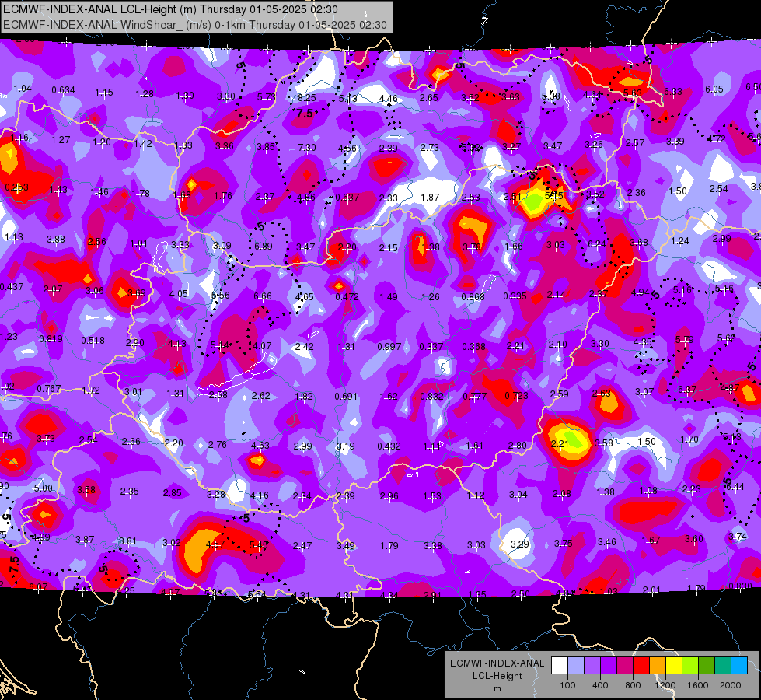The height and width of the screenshot is (700, 761).
Task: Click the magenta legend swatch
Action: pos(625,666)
